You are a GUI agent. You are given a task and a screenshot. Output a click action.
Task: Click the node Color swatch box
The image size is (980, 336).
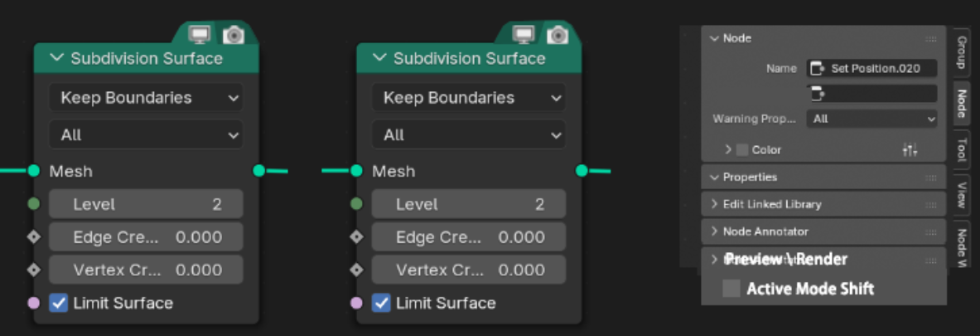(x=742, y=150)
